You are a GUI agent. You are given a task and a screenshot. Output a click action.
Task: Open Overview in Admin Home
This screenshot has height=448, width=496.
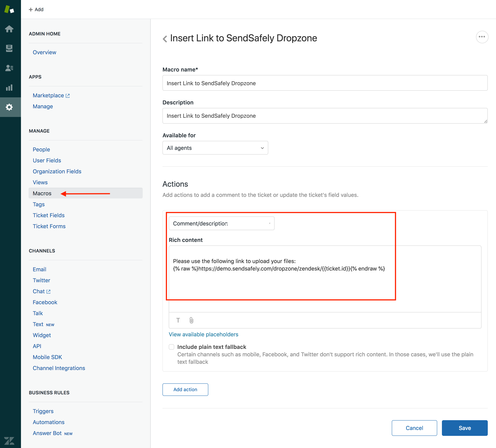pos(44,52)
